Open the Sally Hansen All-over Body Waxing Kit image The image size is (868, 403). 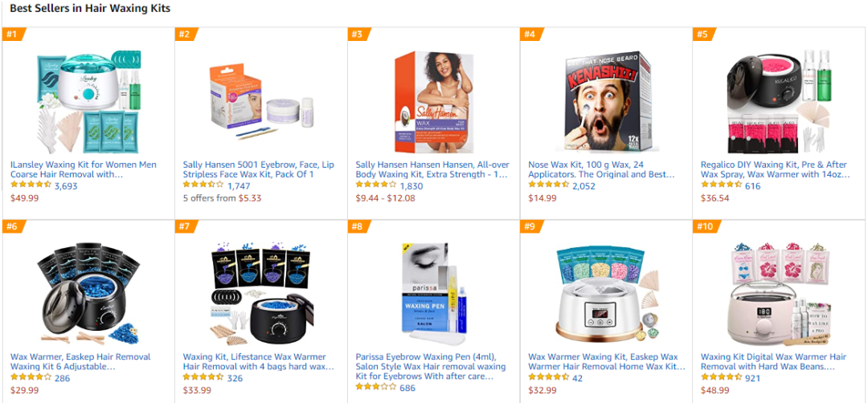[433, 102]
